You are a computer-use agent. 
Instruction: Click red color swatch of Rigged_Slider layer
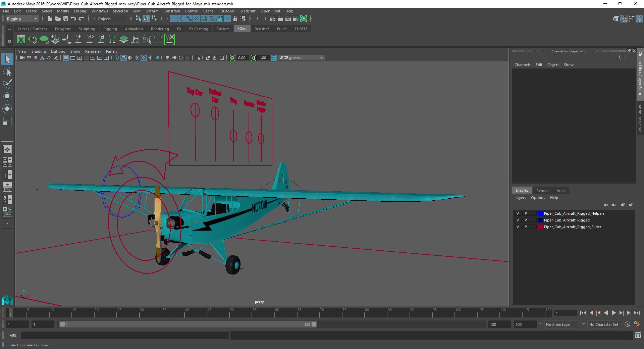[x=540, y=227]
